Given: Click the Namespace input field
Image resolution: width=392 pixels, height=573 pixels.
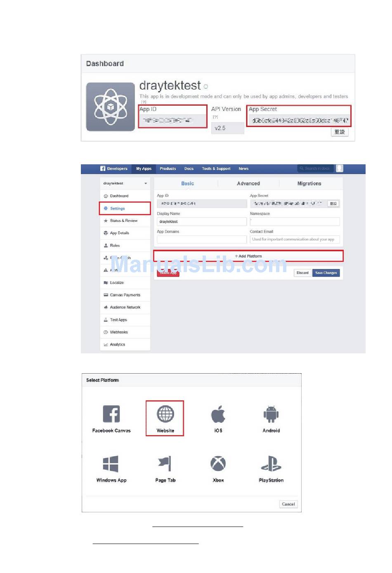Looking at the screenshot, I should 295,222.
